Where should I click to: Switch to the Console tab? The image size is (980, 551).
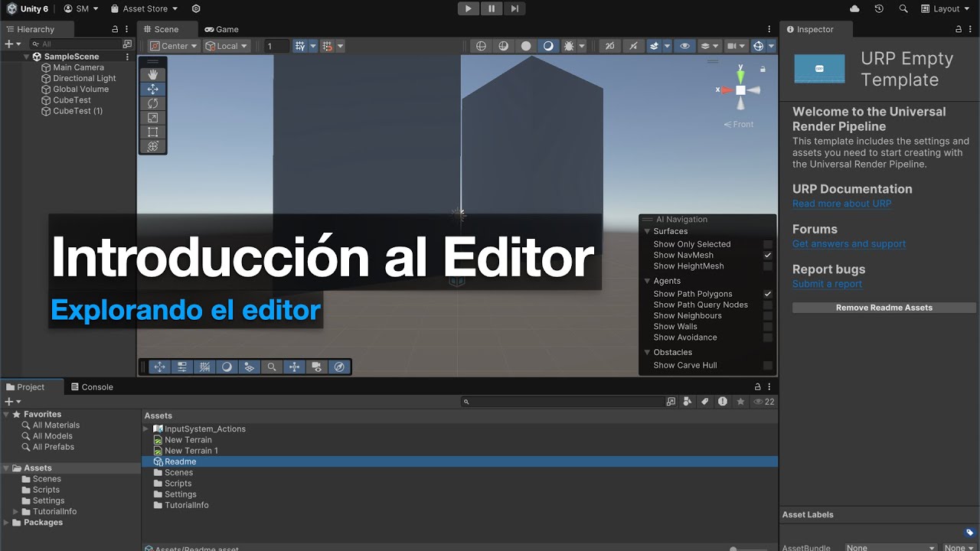tap(91, 387)
